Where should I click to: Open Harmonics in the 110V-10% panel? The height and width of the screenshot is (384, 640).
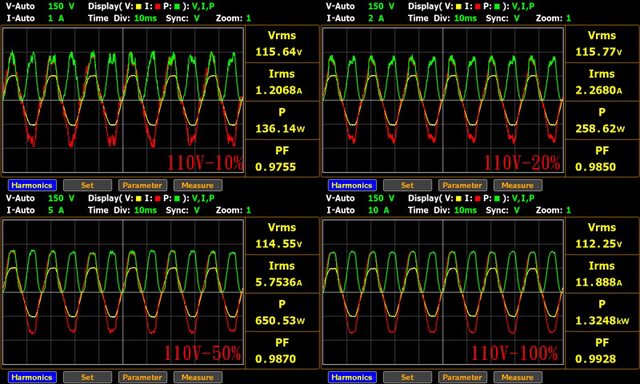click(x=32, y=185)
